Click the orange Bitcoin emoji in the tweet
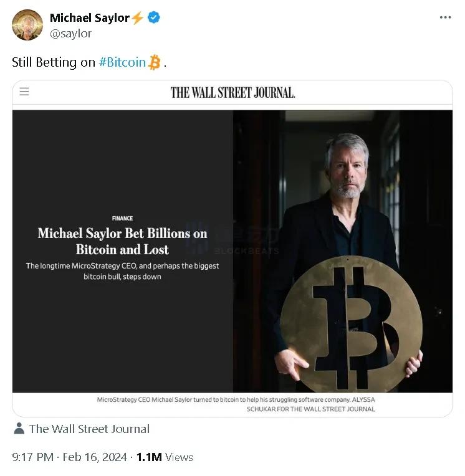This screenshot has width=465, height=476. pos(155,62)
